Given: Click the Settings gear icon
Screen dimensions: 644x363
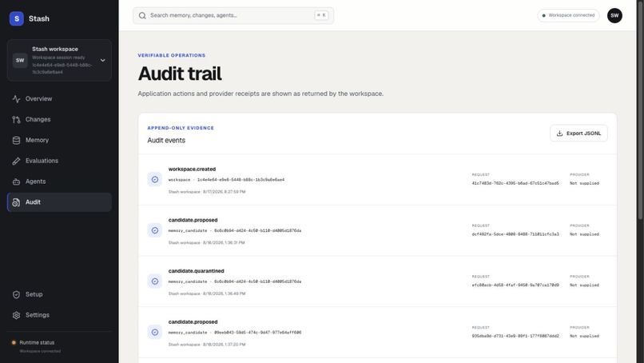Looking at the screenshot, I should (x=16, y=315).
